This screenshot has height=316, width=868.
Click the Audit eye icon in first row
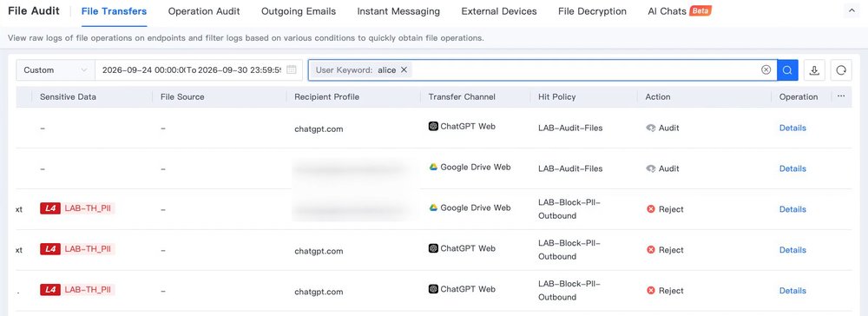click(x=651, y=128)
